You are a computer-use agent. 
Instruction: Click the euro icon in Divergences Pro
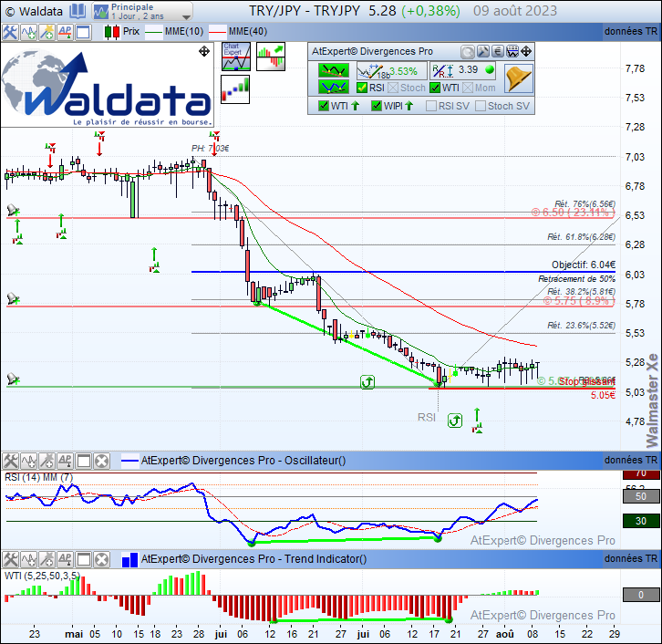click(x=497, y=51)
